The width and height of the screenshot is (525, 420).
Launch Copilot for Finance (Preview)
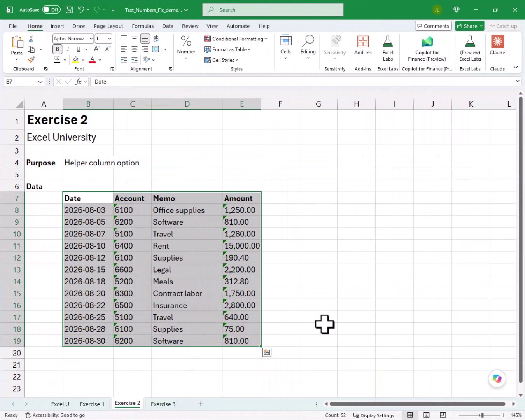[x=427, y=49]
